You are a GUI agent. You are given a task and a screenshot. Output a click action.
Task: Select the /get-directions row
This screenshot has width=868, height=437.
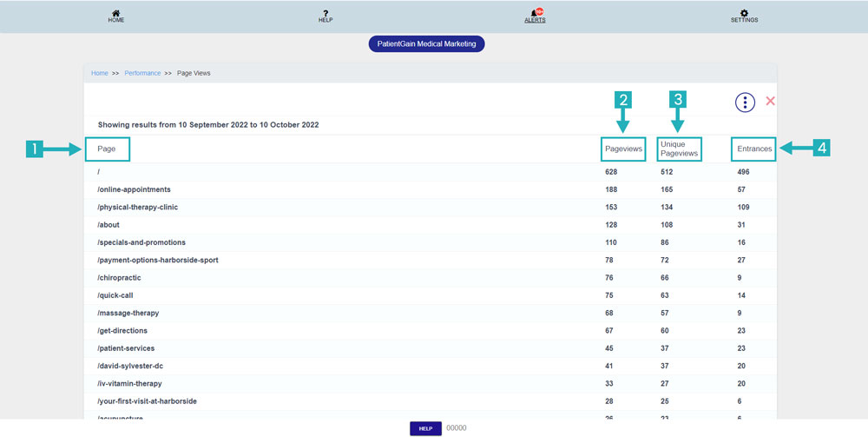431,331
